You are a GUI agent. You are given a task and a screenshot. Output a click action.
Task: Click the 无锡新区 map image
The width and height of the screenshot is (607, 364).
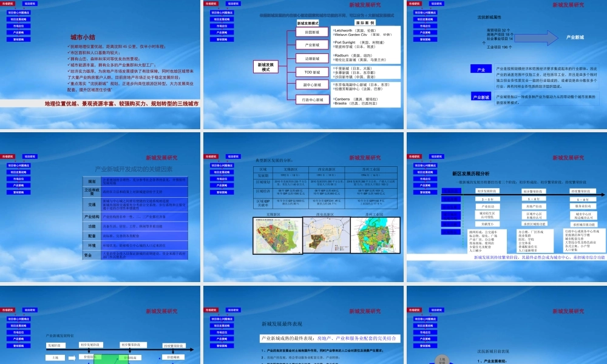pyautogui.click(x=277, y=235)
